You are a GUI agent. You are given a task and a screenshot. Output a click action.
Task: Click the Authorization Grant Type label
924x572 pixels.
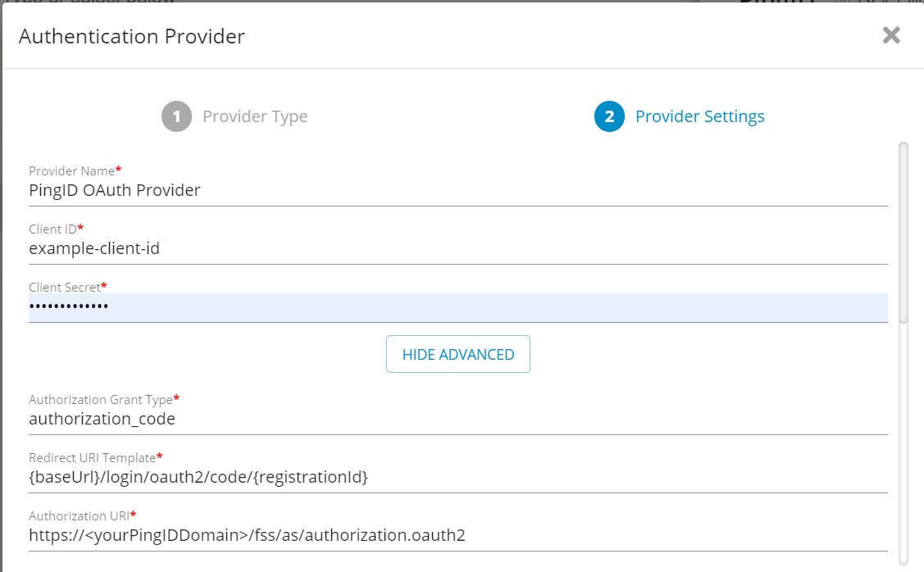pos(101,400)
